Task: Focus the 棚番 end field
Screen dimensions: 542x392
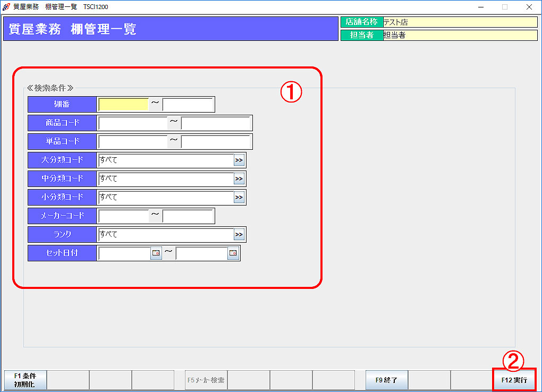Action: [x=188, y=105]
